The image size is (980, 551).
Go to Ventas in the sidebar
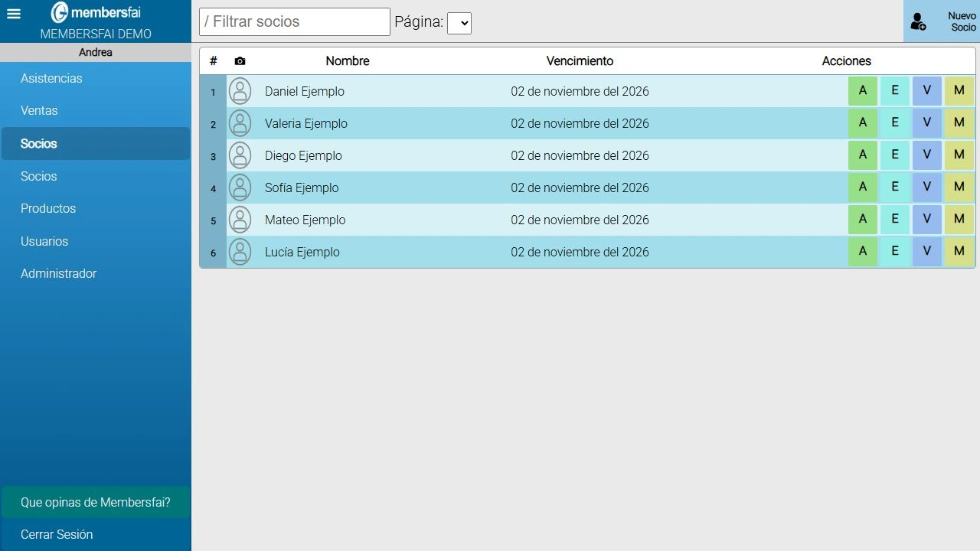96,110
